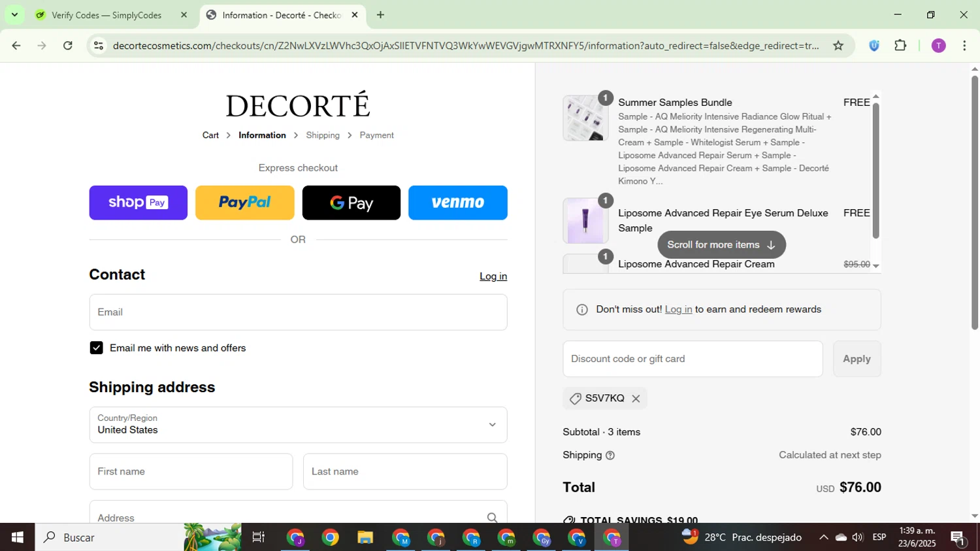Open the Extensions puzzle icon
The image size is (980, 551).
tap(900, 46)
